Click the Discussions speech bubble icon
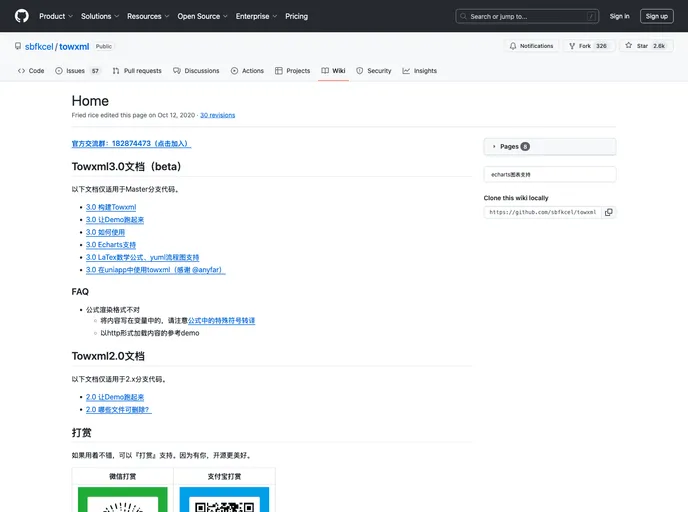This screenshot has height=512, width=688. [x=177, y=71]
